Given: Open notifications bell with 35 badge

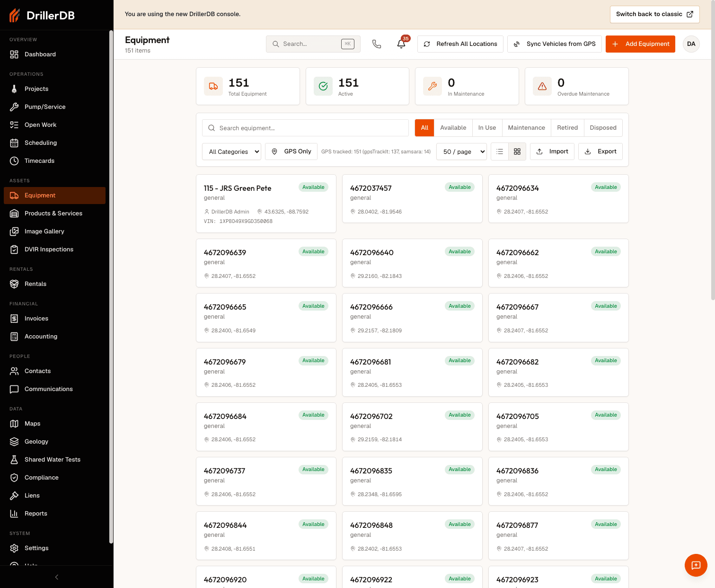Looking at the screenshot, I should [x=401, y=44].
